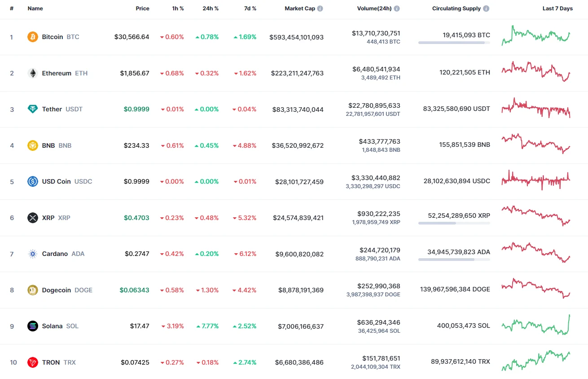Select the Tether teal logo icon

(32, 109)
